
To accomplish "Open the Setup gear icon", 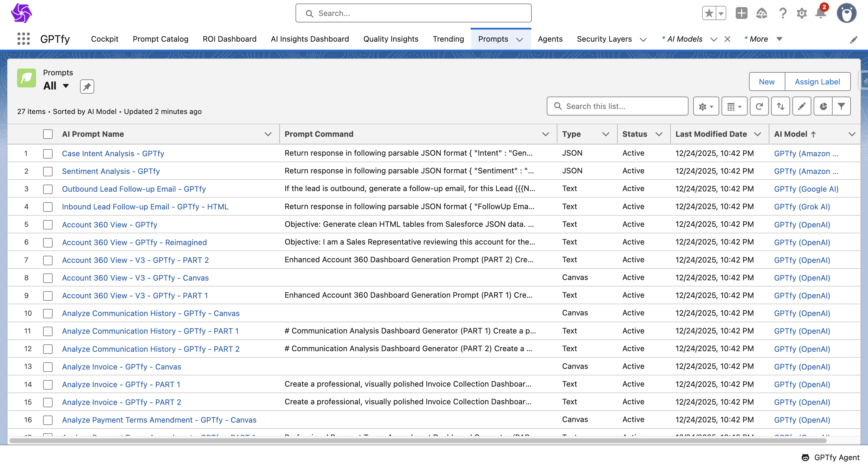I will 801,13.
